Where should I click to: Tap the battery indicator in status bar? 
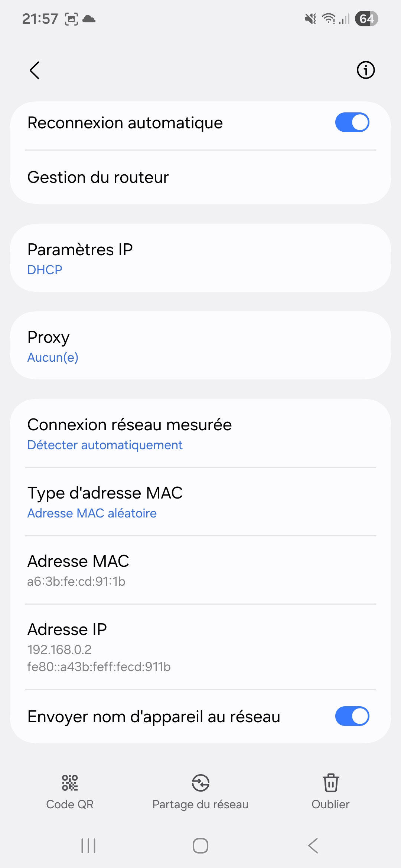(366, 19)
